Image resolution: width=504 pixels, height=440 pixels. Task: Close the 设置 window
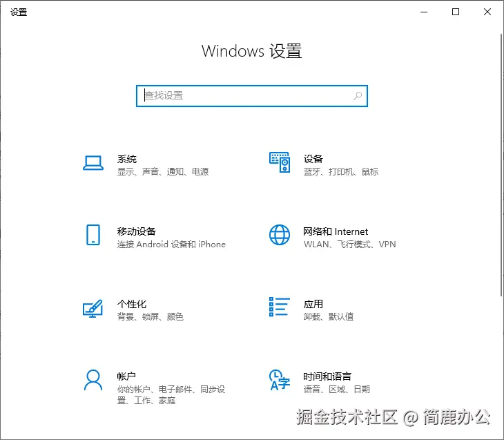pyautogui.click(x=487, y=12)
